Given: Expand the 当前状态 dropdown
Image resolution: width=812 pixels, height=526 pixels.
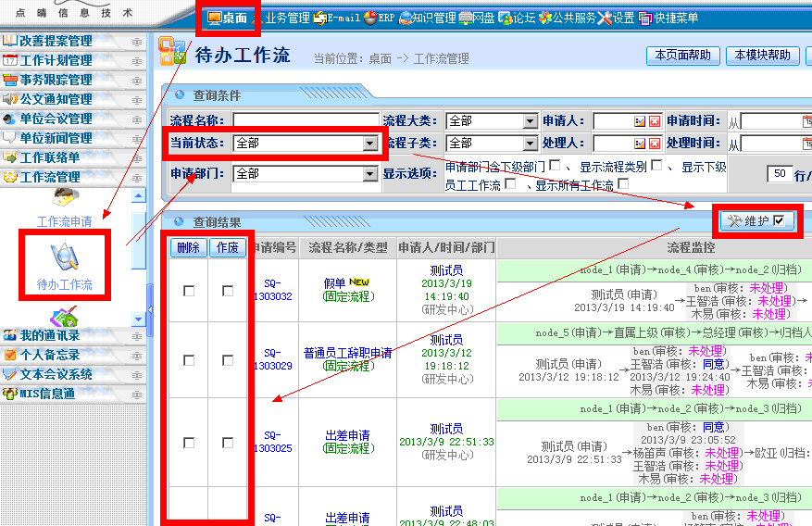Looking at the screenshot, I should pyautogui.click(x=370, y=144).
